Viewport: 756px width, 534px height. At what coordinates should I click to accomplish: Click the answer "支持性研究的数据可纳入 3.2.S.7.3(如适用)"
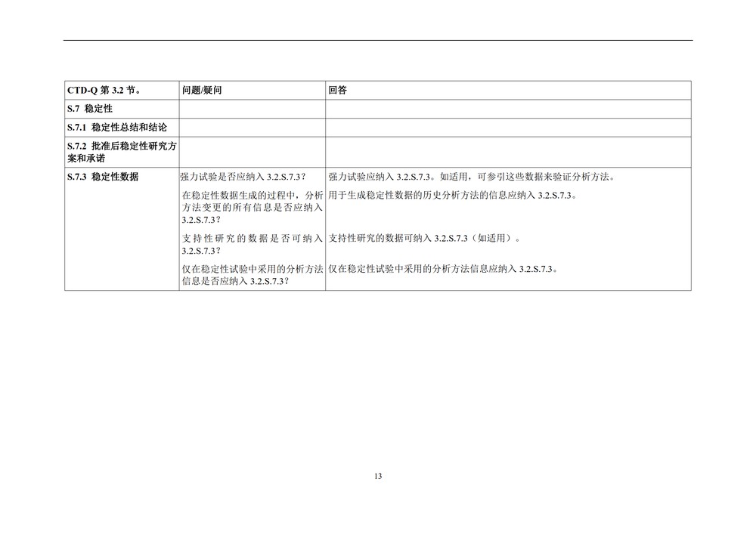(x=424, y=239)
